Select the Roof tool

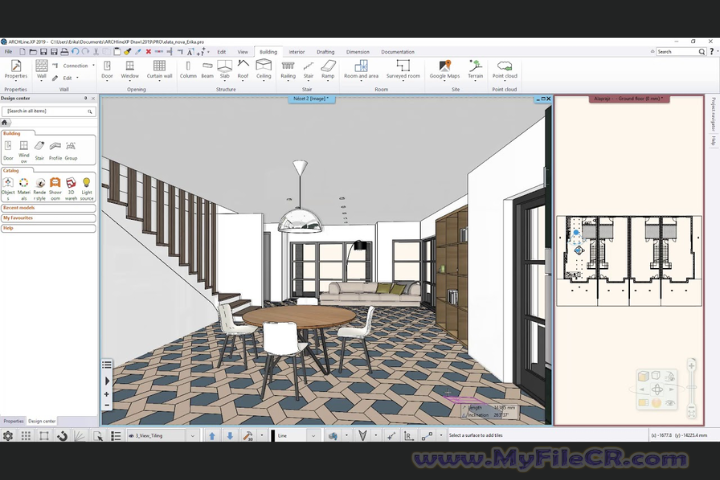[x=243, y=69]
